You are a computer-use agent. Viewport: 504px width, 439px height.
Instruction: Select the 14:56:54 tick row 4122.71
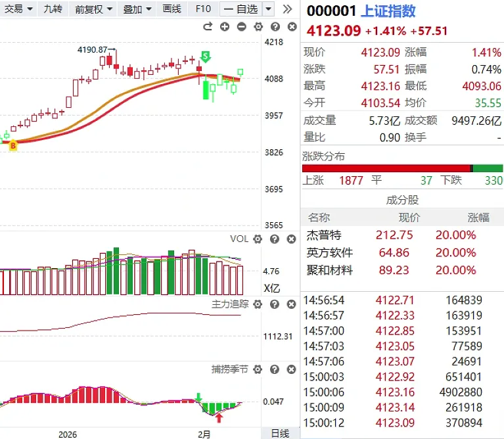point(402,300)
